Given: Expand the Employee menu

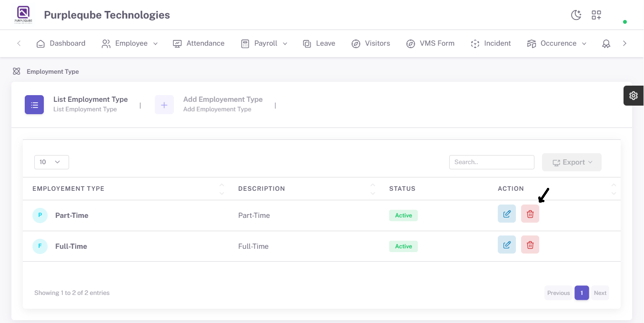Looking at the screenshot, I should (x=130, y=43).
